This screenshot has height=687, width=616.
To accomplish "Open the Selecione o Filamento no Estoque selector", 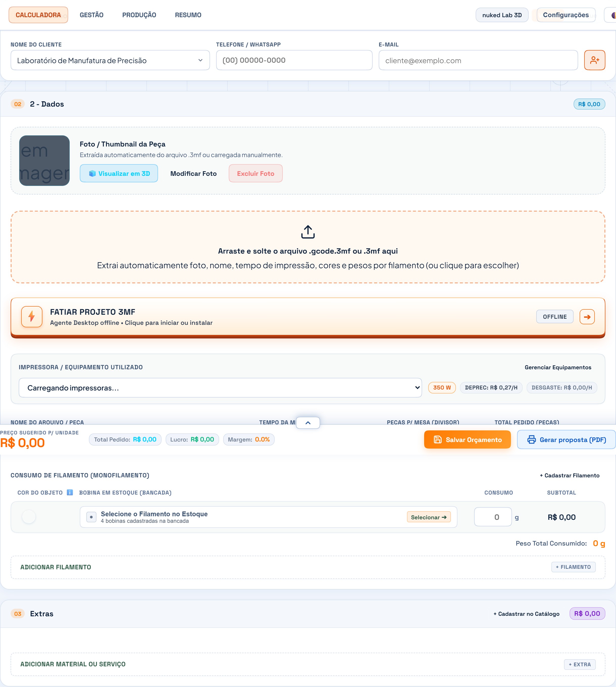I will pos(268,517).
